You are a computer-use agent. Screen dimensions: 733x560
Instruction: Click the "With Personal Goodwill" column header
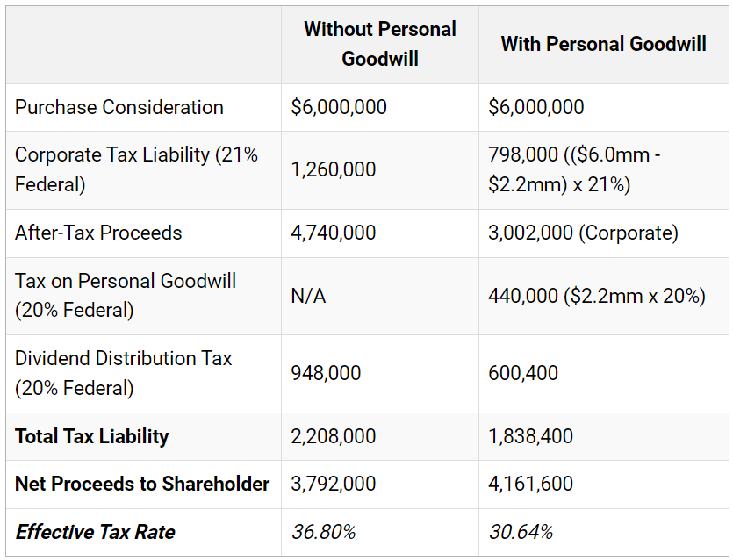[x=603, y=44]
